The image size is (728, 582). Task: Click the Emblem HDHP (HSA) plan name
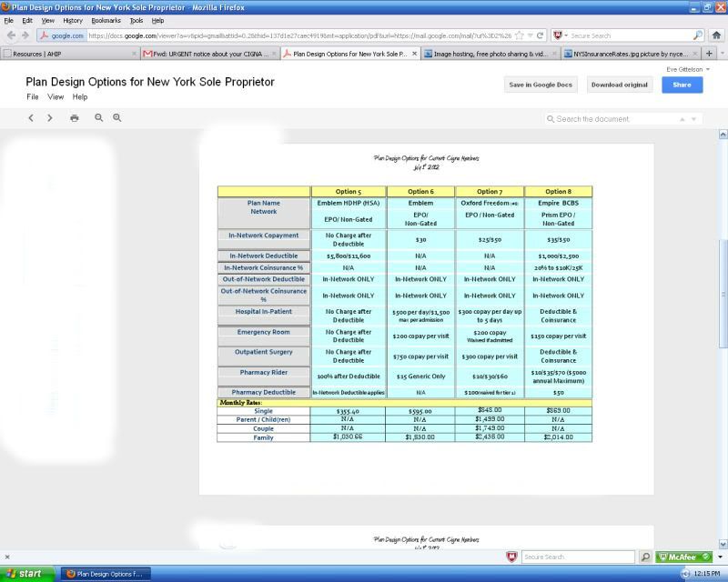[x=349, y=204]
